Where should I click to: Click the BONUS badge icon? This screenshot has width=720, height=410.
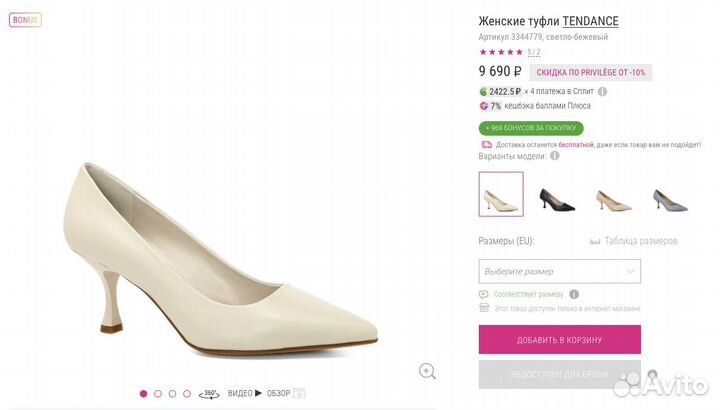coord(26,20)
